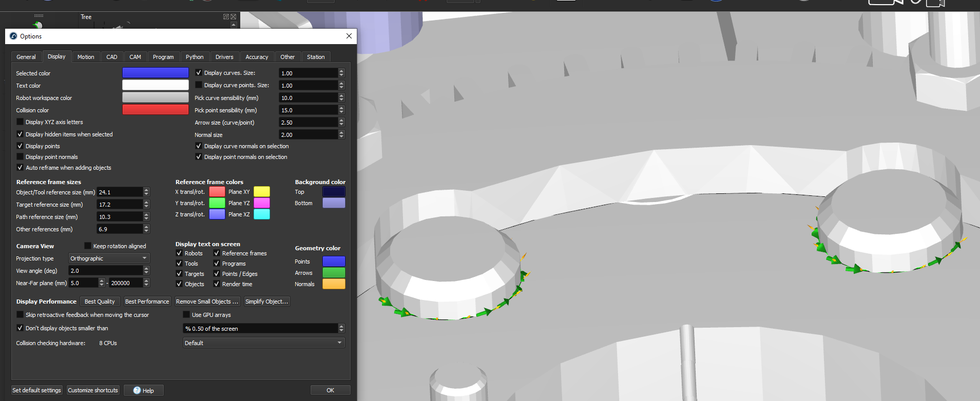
Task: Pick the Selected color swatch
Action: (x=156, y=73)
